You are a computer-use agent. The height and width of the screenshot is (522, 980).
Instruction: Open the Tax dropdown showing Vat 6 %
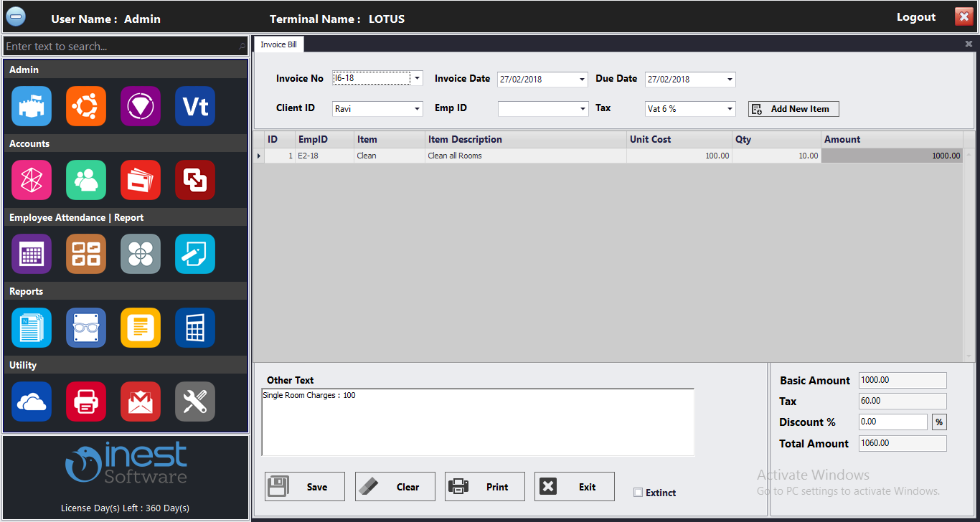[730, 109]
